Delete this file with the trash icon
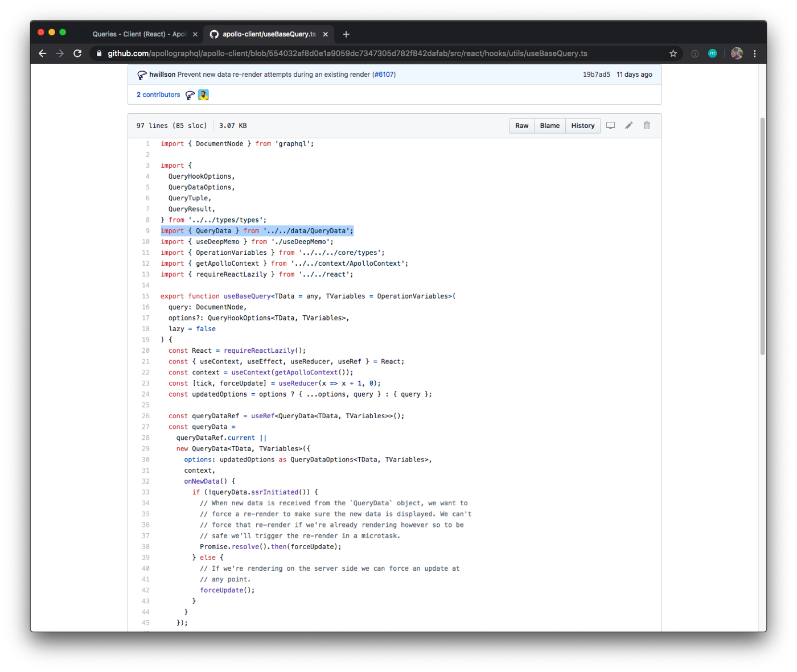The image size is (797, 672). click(647, 126)
